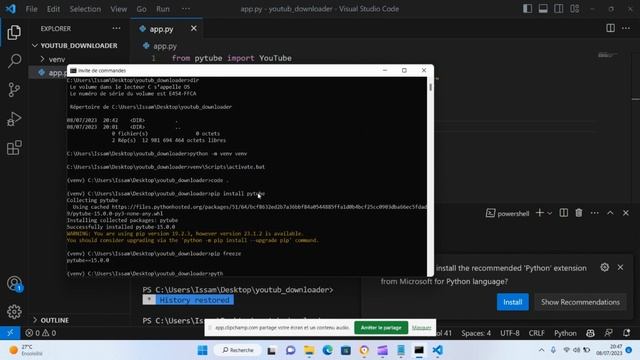Expand the OUTLINE section

point(54,320)
